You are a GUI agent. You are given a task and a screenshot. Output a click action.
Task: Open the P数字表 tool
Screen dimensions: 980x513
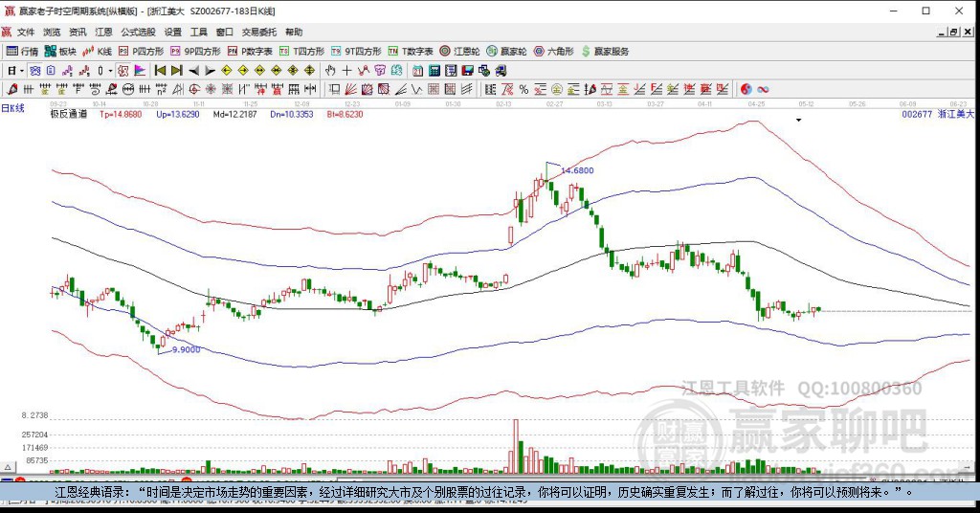pos(250,52)
